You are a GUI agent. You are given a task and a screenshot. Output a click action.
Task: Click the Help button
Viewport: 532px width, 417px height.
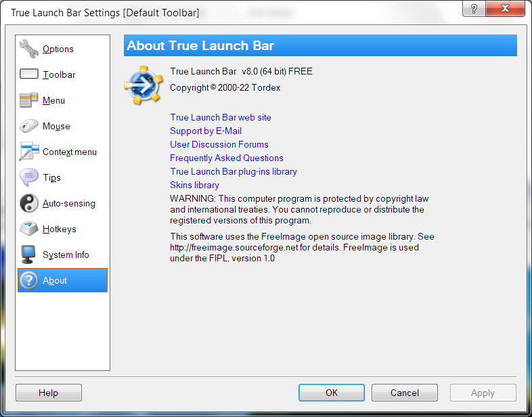(49, 393)
